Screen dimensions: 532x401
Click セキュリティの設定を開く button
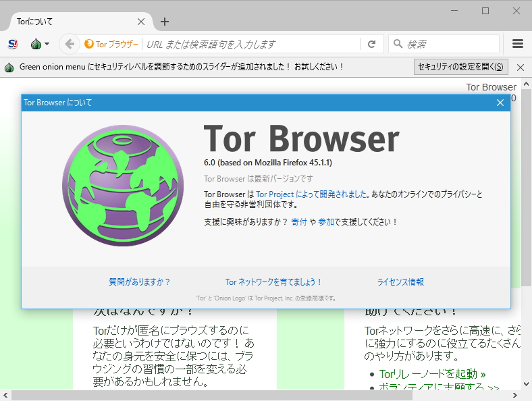[460, 67]
